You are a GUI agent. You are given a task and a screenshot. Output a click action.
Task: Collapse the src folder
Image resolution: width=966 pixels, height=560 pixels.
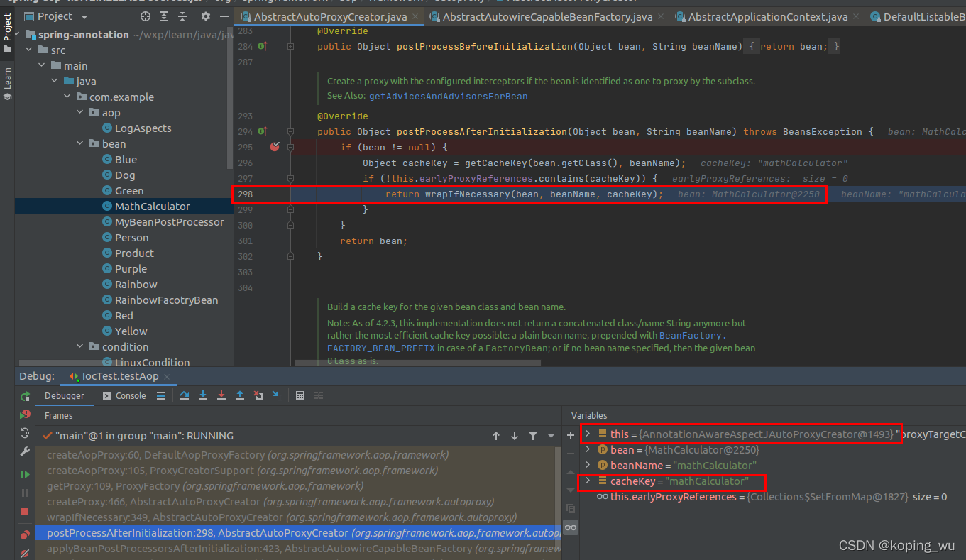29,50
